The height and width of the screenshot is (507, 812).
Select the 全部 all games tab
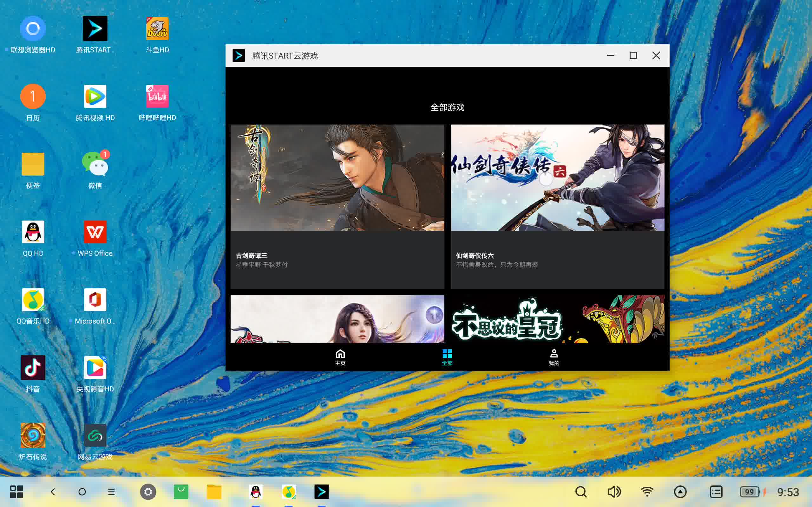[447, 357]
